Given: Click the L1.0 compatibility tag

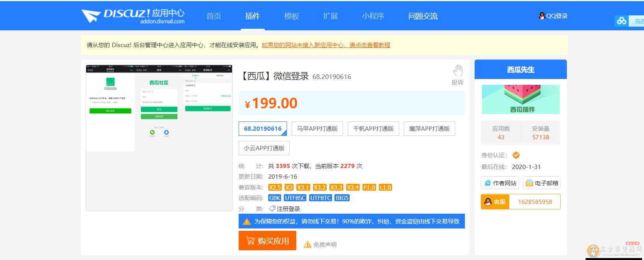Looking at the screenshot, I should point(385,187).
